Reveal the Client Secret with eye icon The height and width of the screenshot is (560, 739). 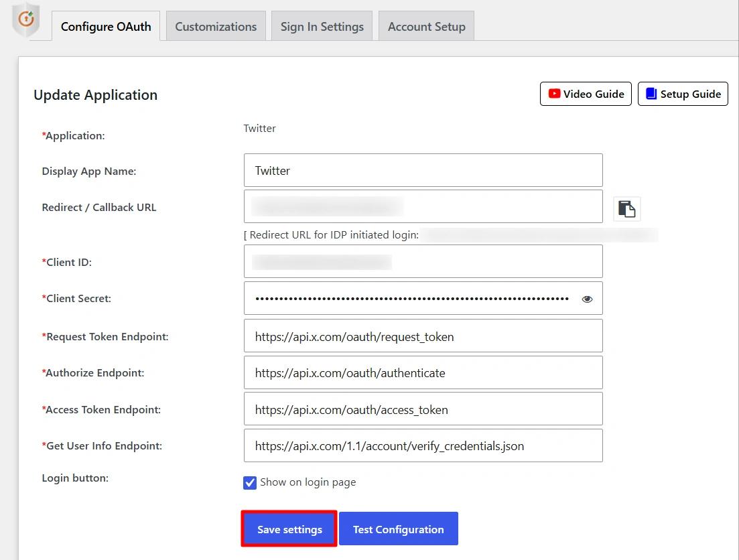pyautogui.click(x=587, y=299)
